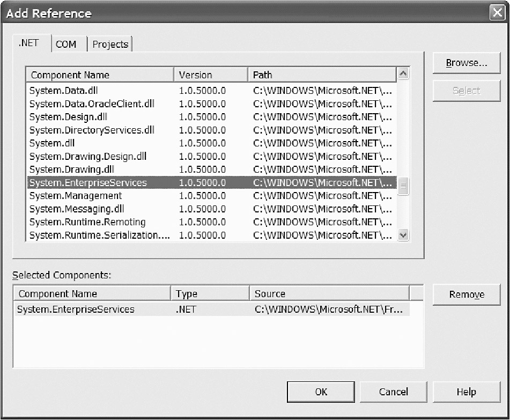
Task: Click the Path column header
Action: (x=322, y=75)
